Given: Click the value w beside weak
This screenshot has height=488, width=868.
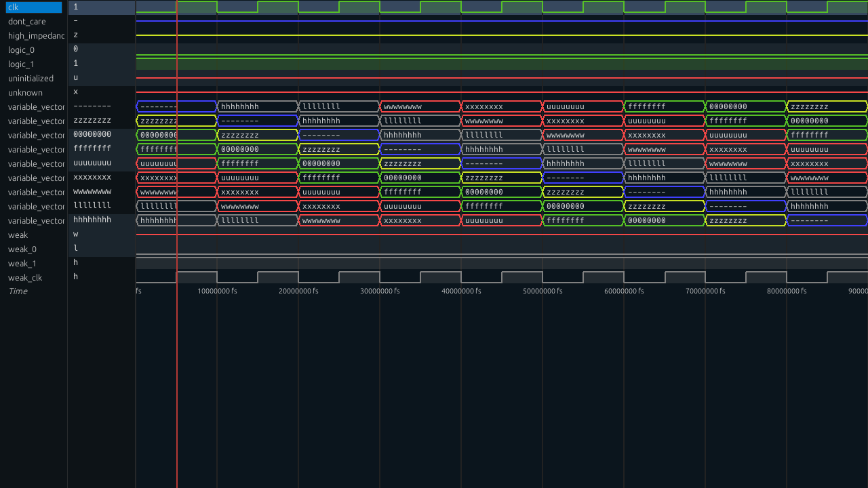Looking at the screenshot, I should pos(75,234).
